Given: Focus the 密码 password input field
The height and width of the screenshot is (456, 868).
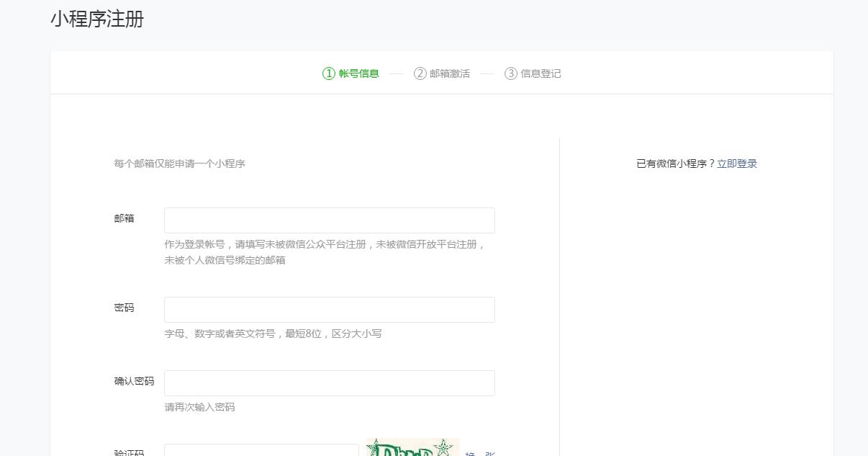Looking at the screenshot, I should (330, 310).
